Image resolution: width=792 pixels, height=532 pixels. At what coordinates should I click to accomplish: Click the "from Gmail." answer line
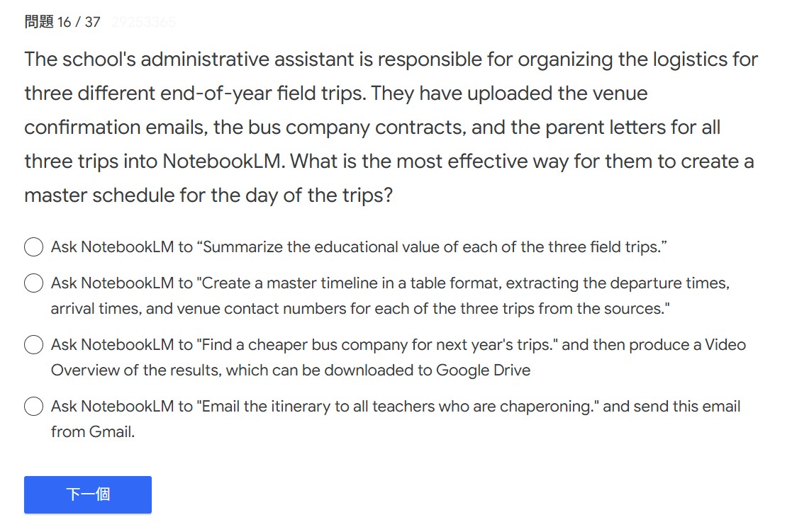pyautogui.click(x=93, y=431)
